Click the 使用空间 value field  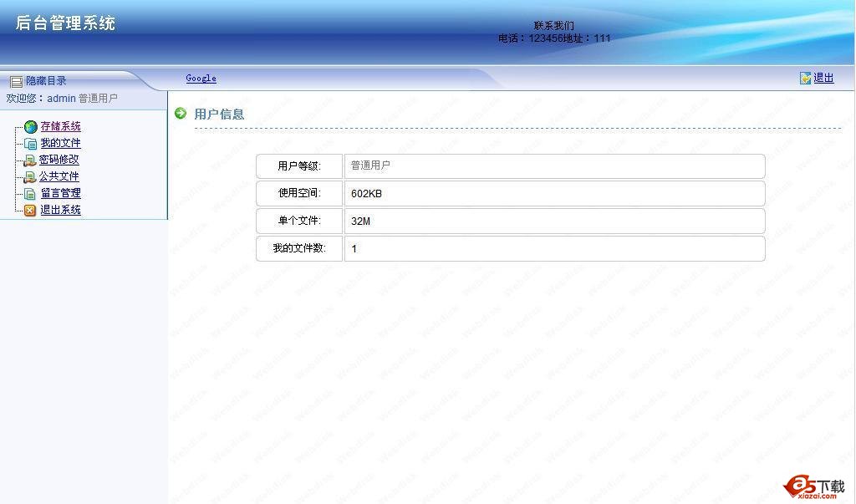(554, 193)
